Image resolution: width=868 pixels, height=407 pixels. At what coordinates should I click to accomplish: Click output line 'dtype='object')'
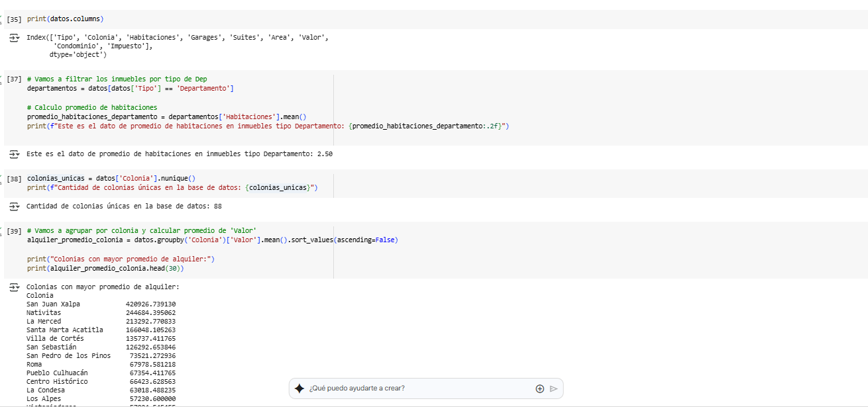[78, 55]
